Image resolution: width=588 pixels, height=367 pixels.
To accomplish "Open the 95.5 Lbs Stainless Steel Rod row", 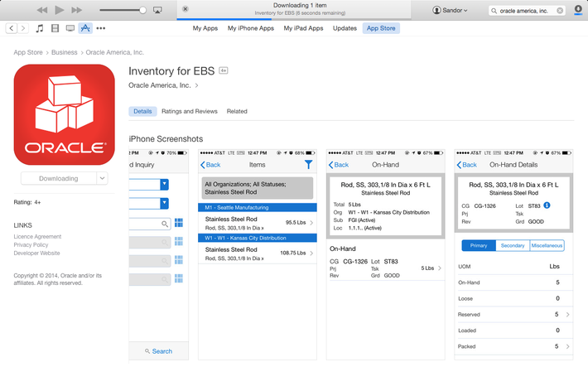I will point(258,223).
